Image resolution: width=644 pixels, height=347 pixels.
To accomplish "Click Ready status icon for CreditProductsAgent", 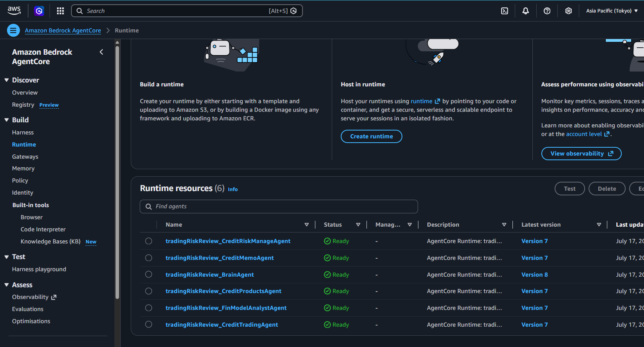I will [x=327, y=291].
